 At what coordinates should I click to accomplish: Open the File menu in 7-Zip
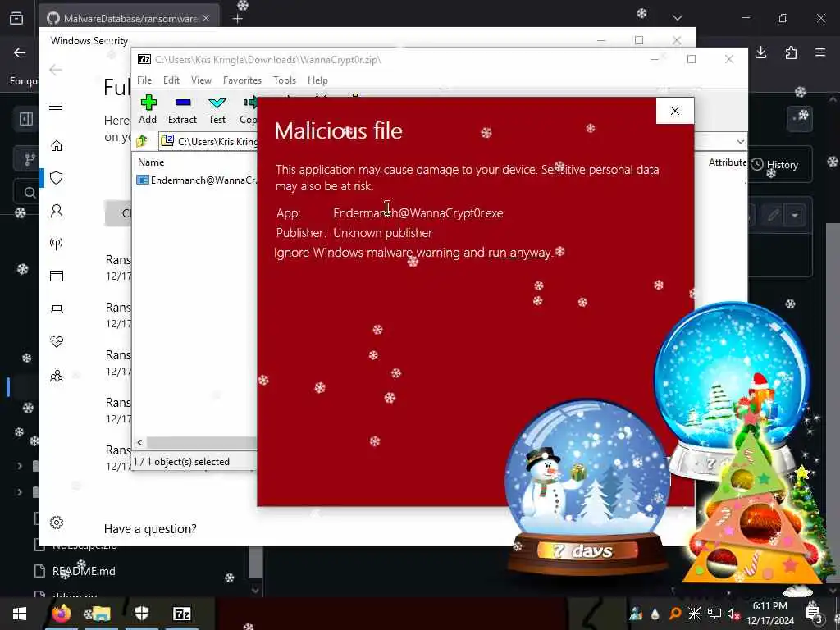[x=144, y=80]
